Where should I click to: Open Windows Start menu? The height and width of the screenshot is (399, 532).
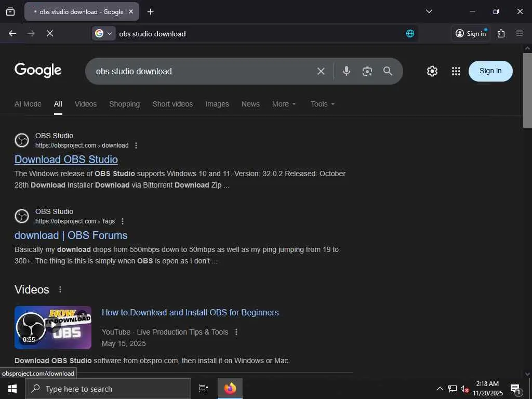coord(12,389)
